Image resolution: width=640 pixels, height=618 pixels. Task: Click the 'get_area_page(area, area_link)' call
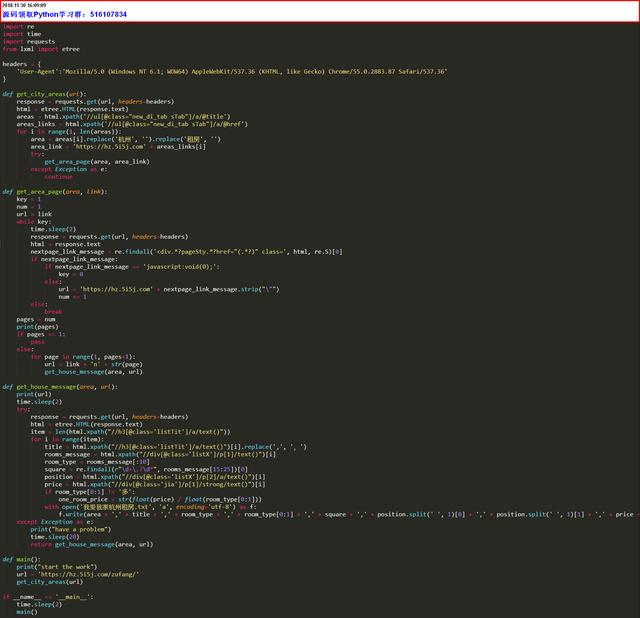tap(97, 162)
